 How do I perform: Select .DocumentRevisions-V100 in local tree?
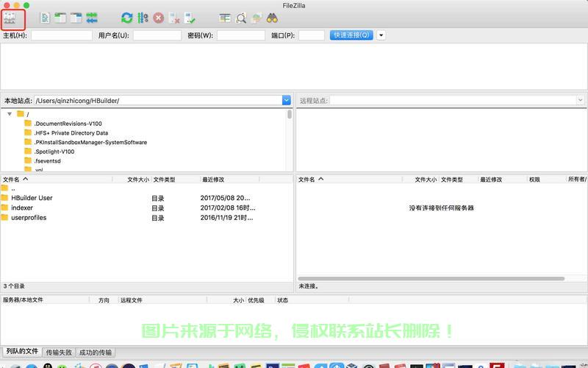coord(63,123)
